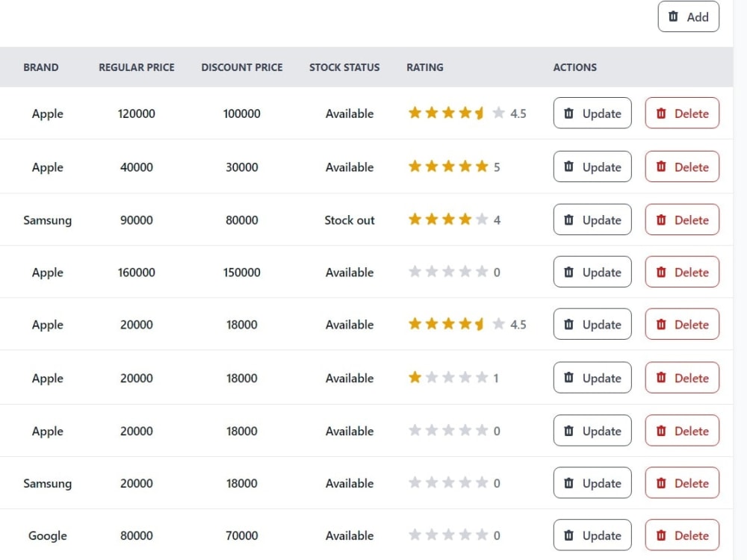Click the RATING column header
747x560 pixels.
click(425, 67)
